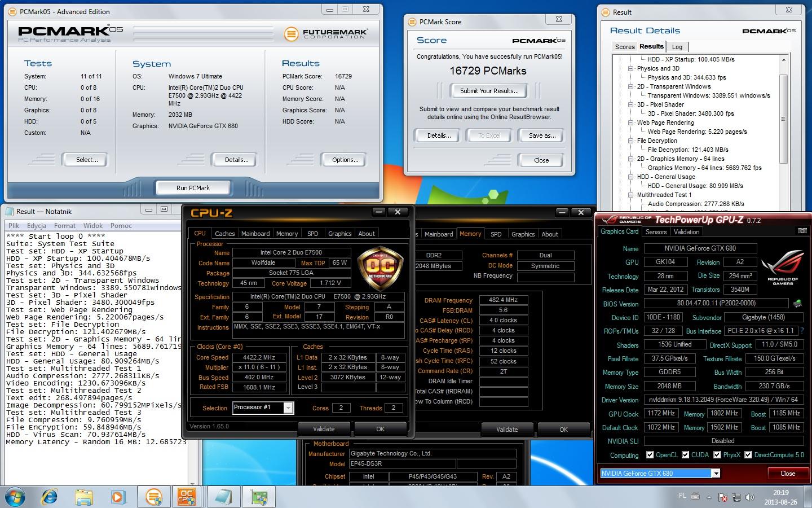Click the BIOS Version field in GPU-Z
The width and height of the screenshot is (812, 508).
coord(716,304)
